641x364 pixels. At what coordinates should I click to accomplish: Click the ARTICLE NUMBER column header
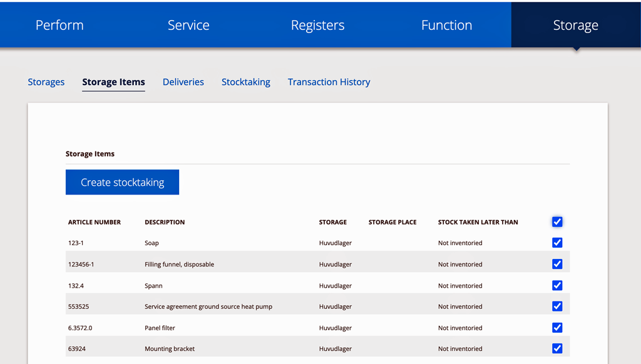[x=95, y=222]
